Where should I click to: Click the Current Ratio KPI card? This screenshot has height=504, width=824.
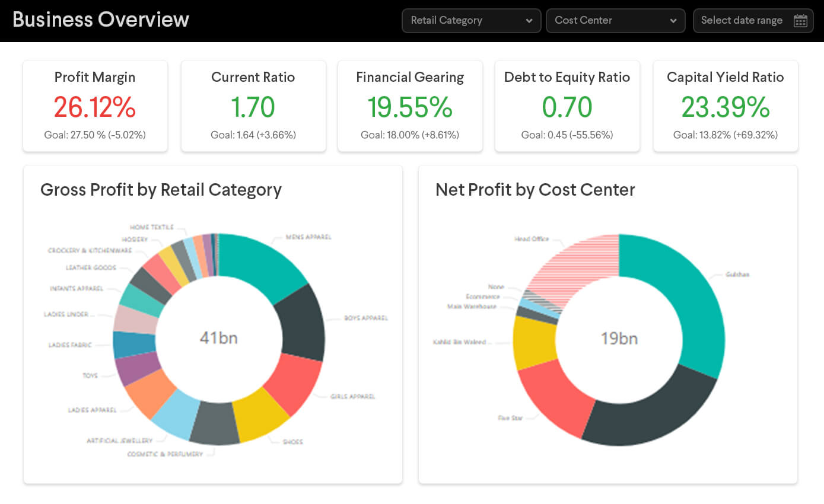point(253,106)
